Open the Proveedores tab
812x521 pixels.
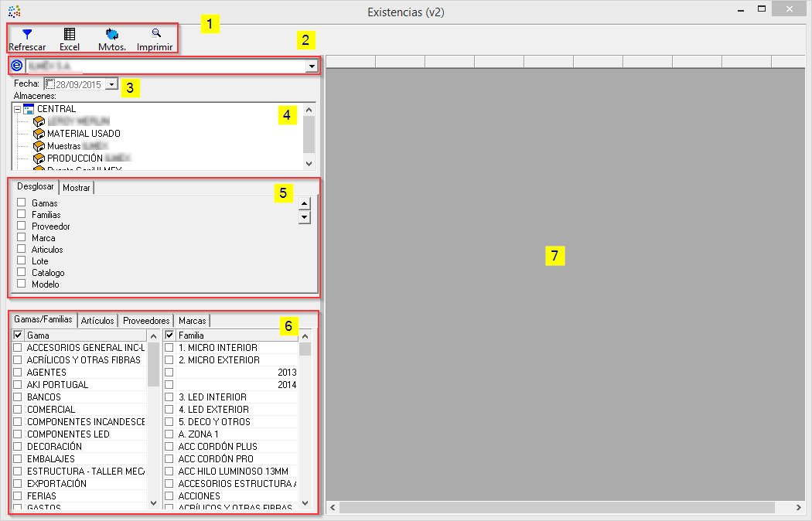click(x=146, y=321)
